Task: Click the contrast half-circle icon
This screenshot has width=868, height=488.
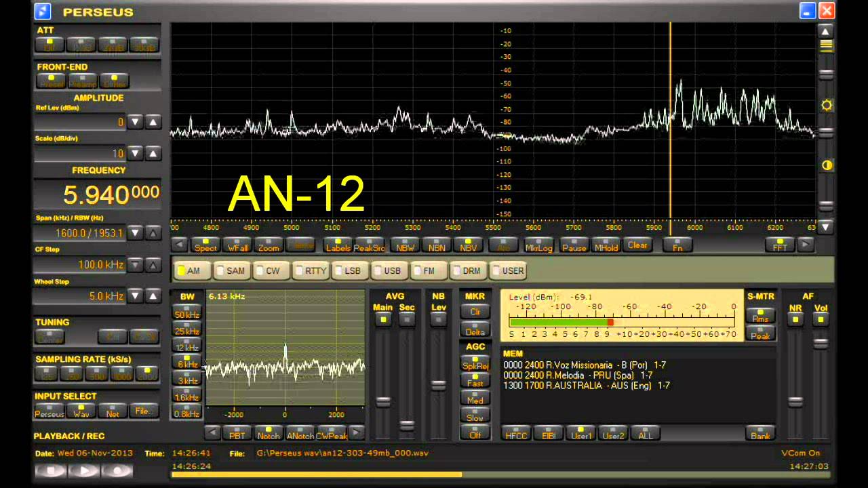Action: 826,165
